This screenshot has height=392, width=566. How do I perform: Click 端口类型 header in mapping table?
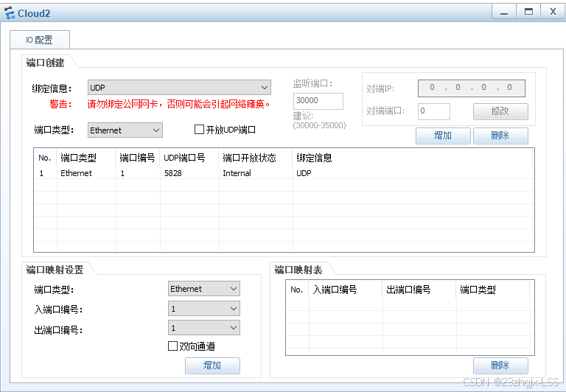[x=493, y=290]
